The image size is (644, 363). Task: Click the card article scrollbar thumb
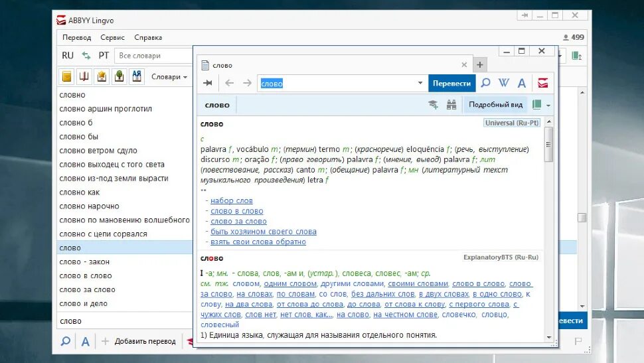tap(548, 144)
